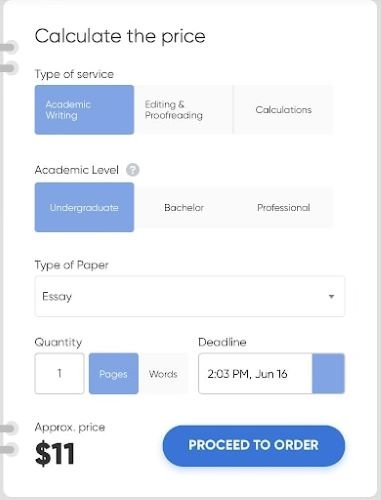Select the Undergraduate academic level
381x500 pixels.
(x=84, y=207)
